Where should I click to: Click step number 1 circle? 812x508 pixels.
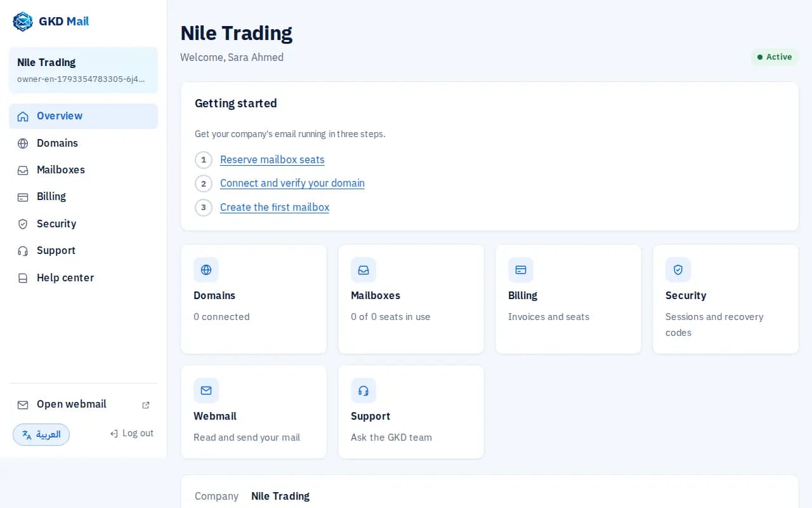pos(204,160)
